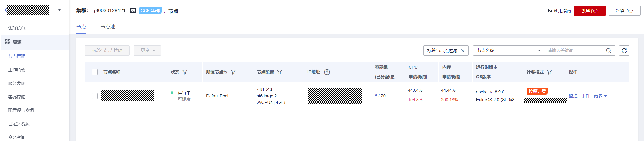Click the 监控 link for the node
Image resolution: width=644 pixels, height=141 pixels.
[573, 96]
